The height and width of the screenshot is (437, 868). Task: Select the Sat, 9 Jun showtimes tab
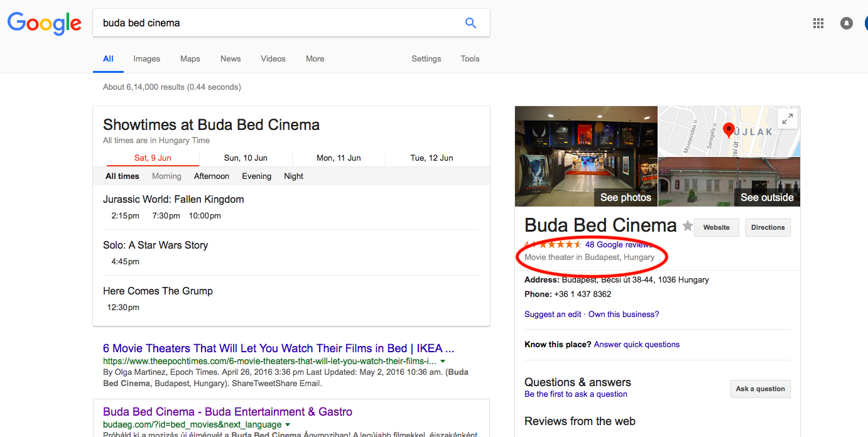[x=153, y=158]
